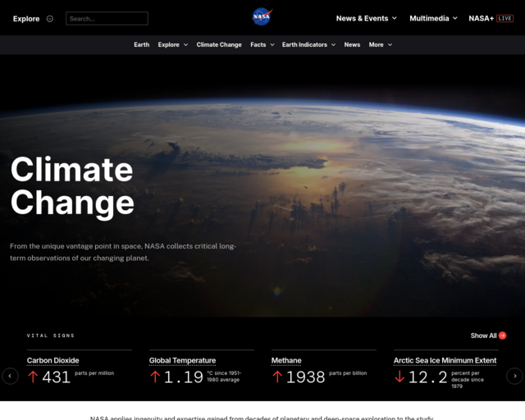Click the red Show All arrow icon
This screenshot has height=420, width=525.
[502, 336]
